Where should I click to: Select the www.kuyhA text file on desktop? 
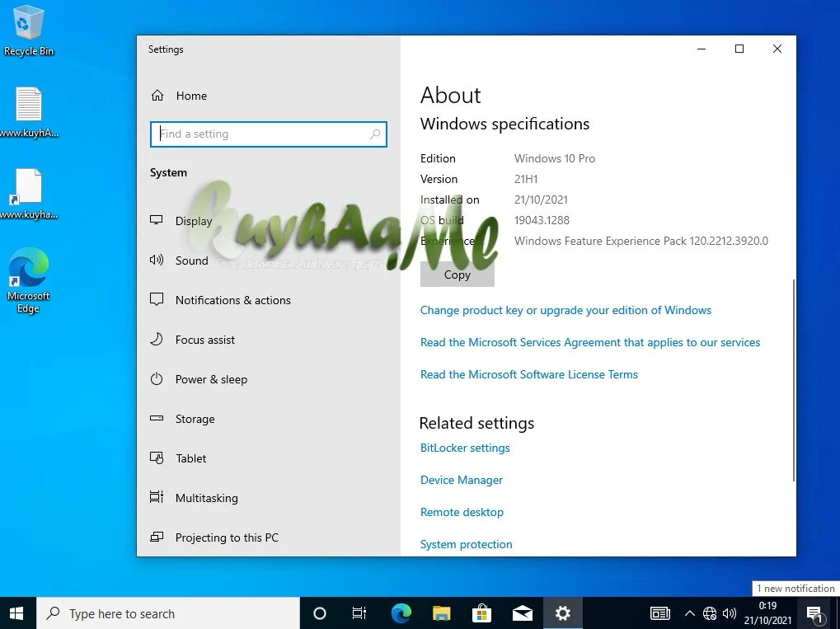(x=28, y=112)
